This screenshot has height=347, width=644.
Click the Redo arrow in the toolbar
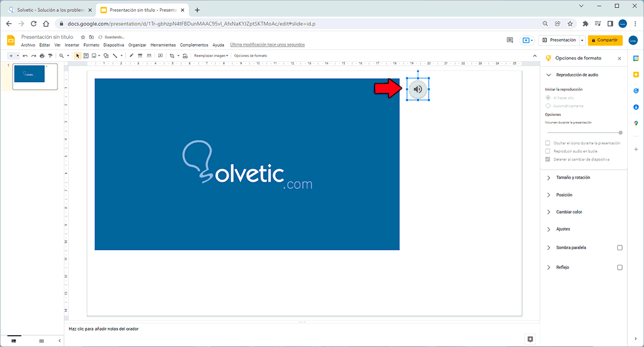coord(33,56)
